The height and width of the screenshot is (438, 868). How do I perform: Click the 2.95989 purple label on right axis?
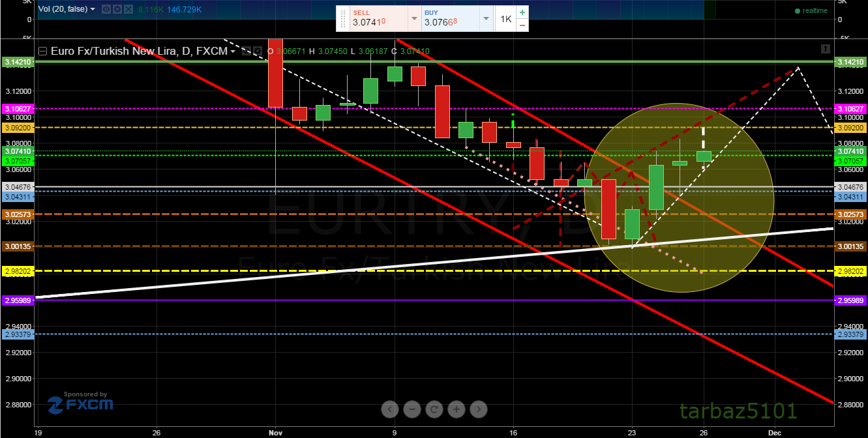[x=850, y=300]
